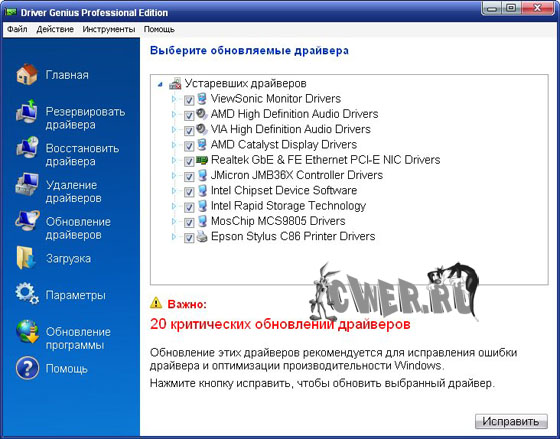Select the row AMD Catalyst Display Drivers
This screenshot has width=560, height=439.
[284, 145]
